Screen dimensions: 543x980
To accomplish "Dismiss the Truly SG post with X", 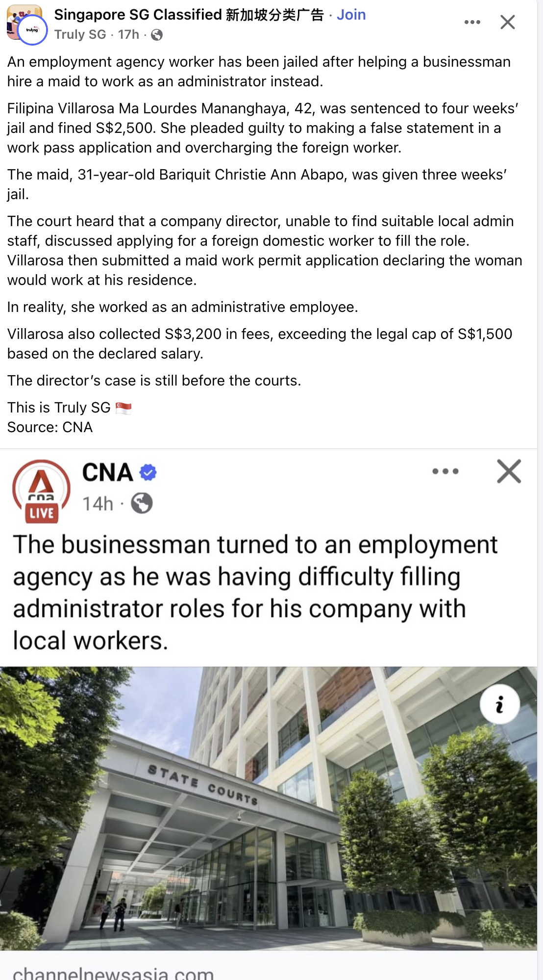I will point(507,22).
